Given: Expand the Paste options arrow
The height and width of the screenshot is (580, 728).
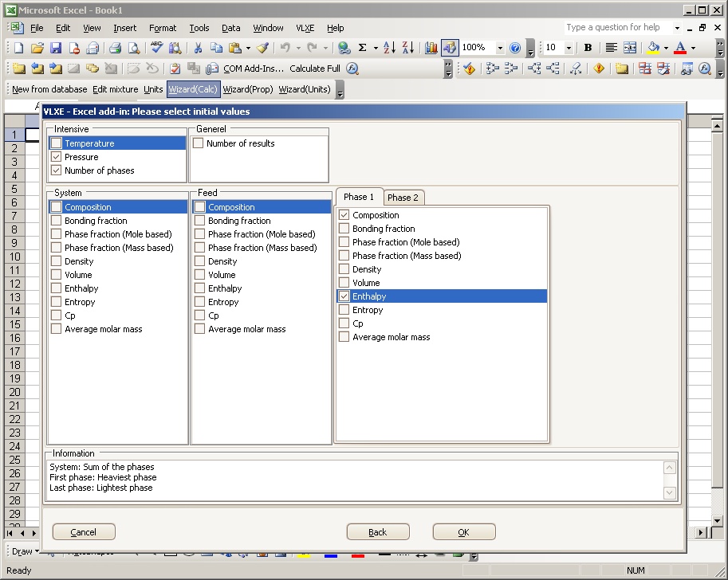Looking at the screenshot, I should pyautogui.click(x=248, y=48).
